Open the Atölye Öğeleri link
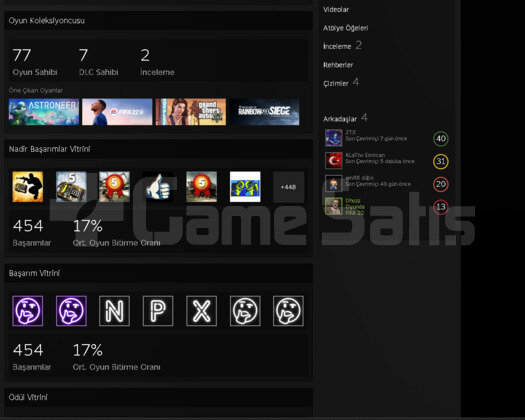This screenshot has width=525, height=420. click(x=346, y=28)
